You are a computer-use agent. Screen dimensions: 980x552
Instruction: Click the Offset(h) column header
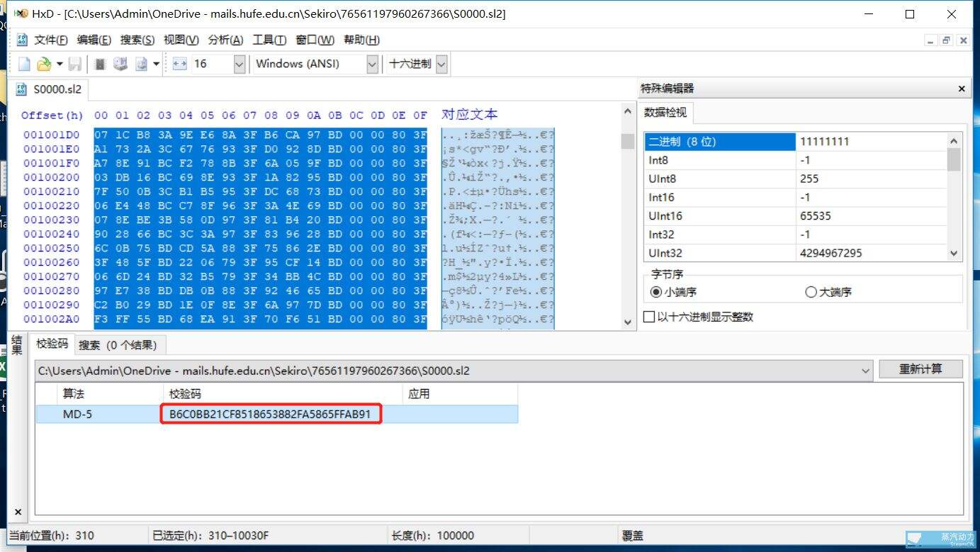52,115
